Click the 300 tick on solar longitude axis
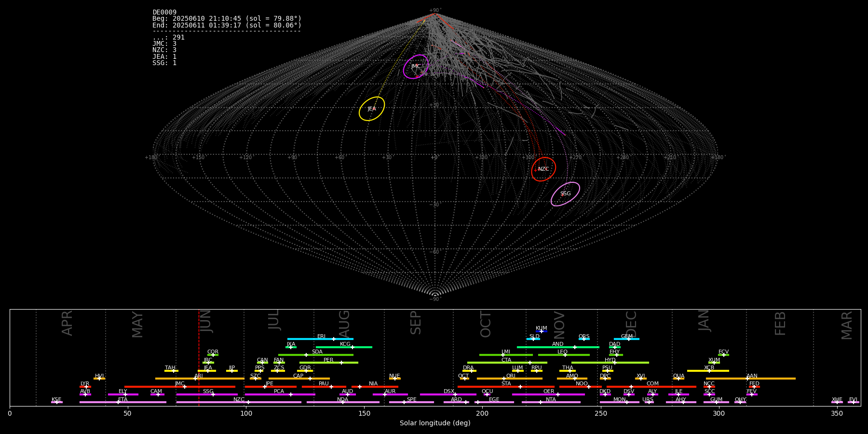 719,413
